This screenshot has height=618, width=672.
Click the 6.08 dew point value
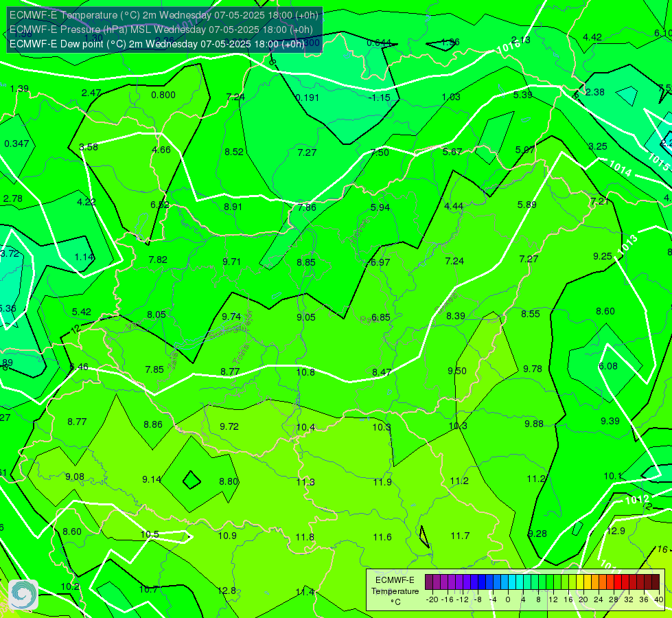pos(608,366)
